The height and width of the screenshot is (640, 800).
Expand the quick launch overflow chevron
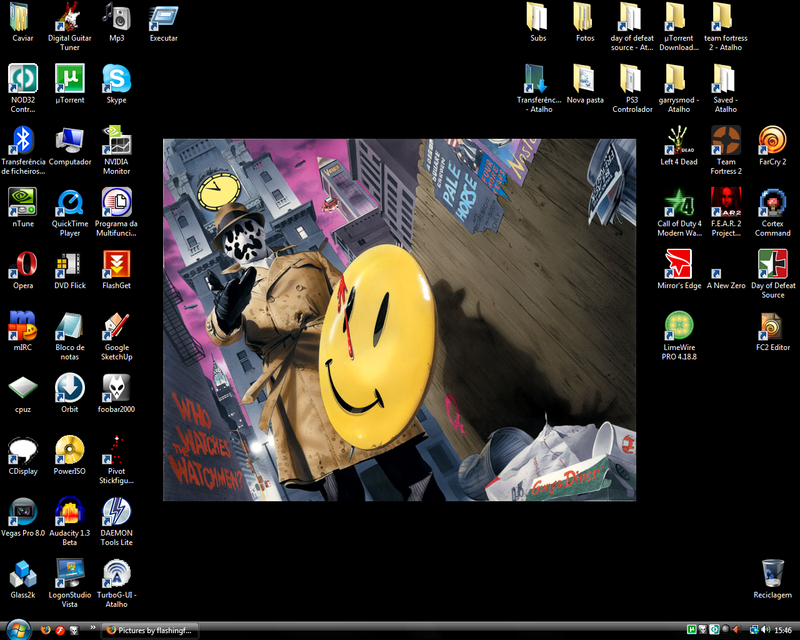(93, 629)
